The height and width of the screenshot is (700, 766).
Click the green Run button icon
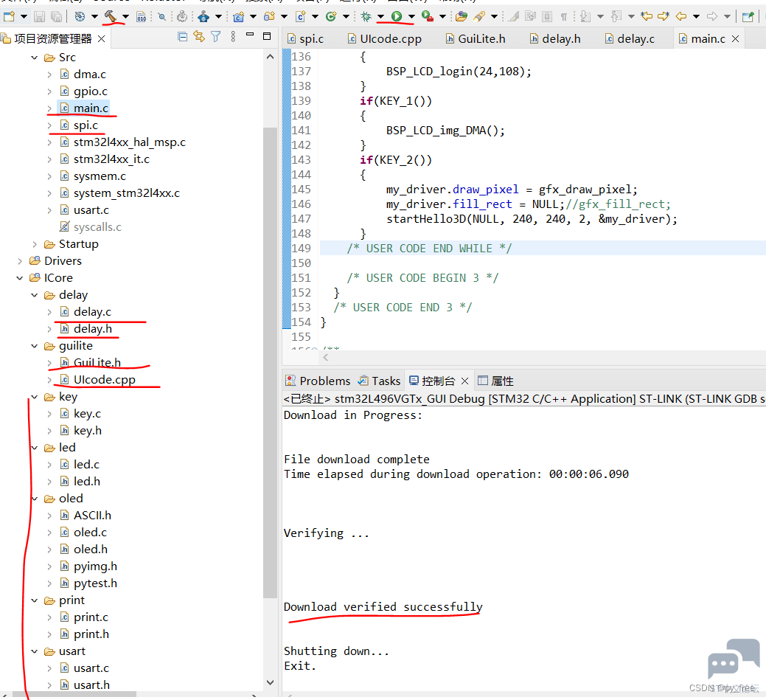click(x=397, y=15)
